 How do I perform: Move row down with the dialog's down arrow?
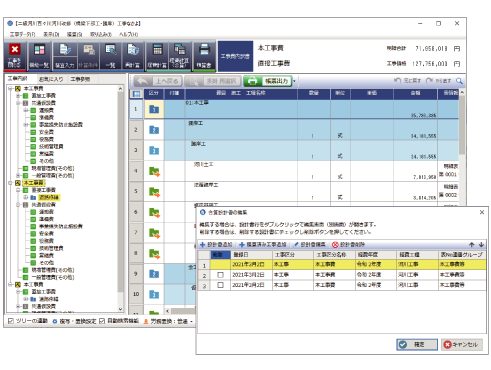481,245
